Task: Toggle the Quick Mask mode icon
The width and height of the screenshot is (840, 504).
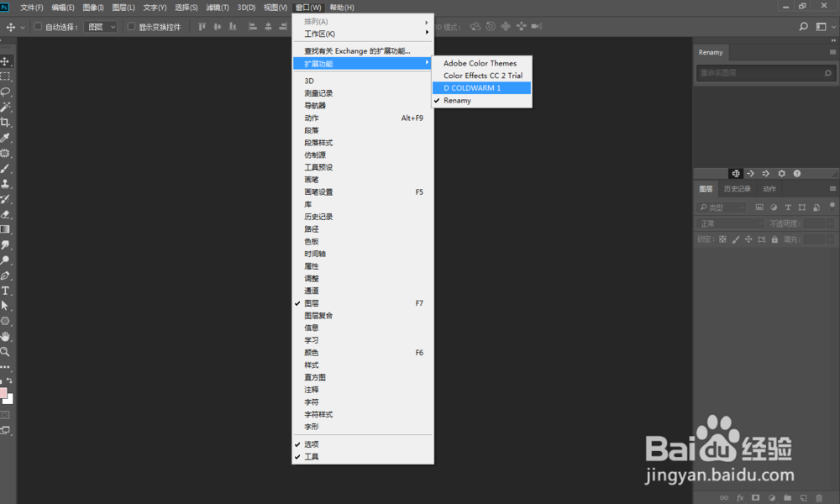Action: tap(5, 415)
